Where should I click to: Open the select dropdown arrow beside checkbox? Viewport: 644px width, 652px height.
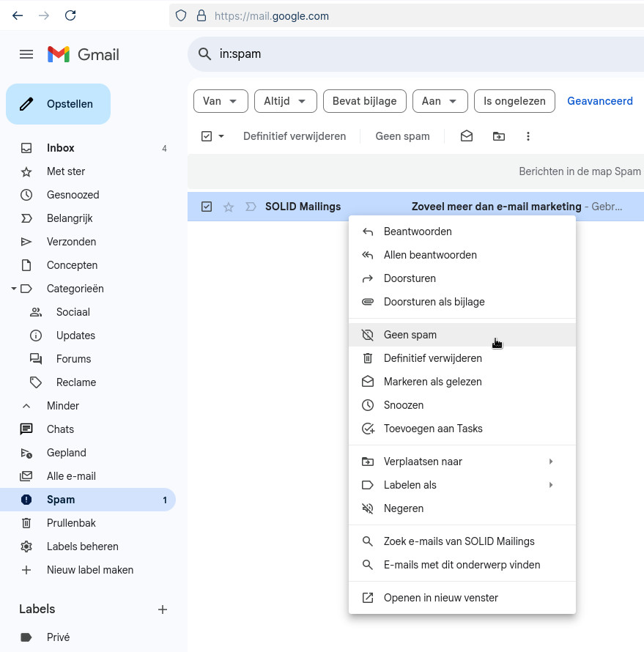click(221, 136)
